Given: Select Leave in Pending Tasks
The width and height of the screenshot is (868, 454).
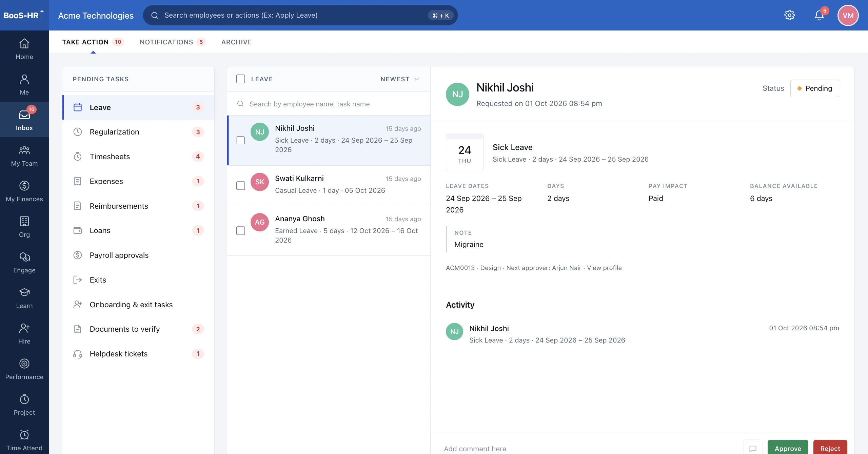Looking at the screenshot, I should point(138,107).
